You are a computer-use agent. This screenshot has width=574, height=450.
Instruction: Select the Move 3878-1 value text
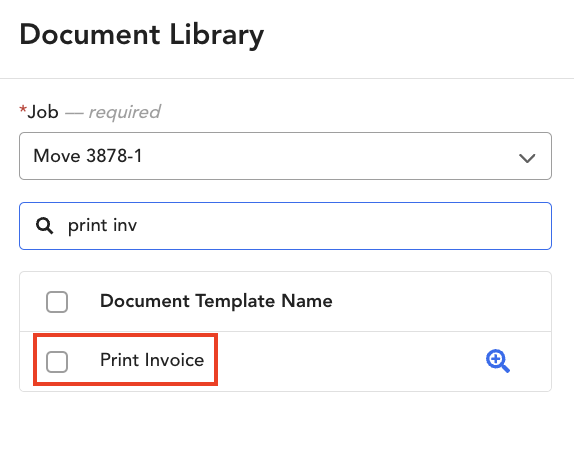(x=87, y=156)
